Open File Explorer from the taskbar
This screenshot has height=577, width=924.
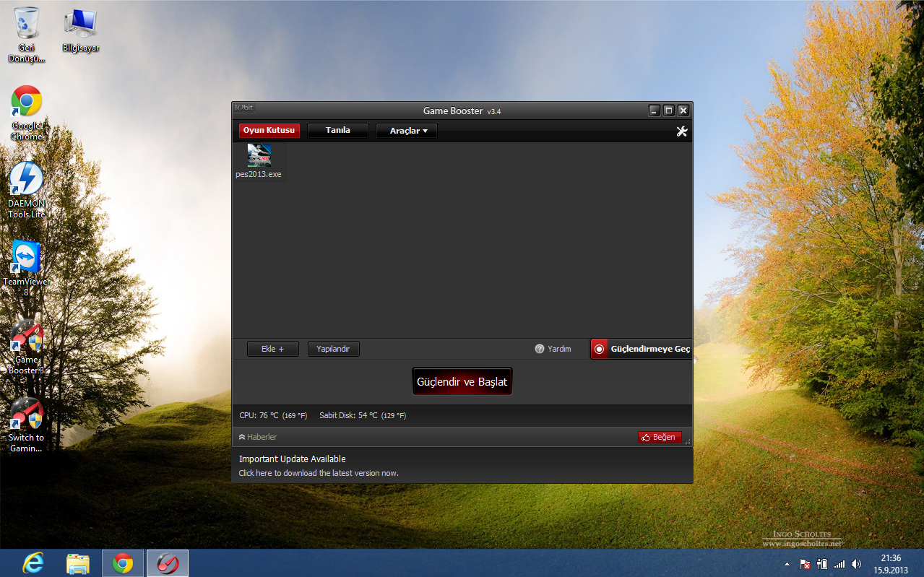click(78, 563)
